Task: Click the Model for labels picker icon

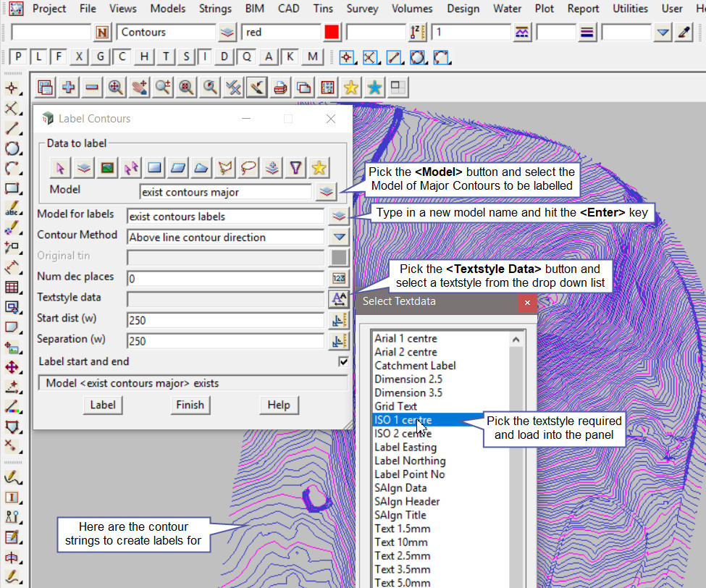Action: click(x=339, y=216)
